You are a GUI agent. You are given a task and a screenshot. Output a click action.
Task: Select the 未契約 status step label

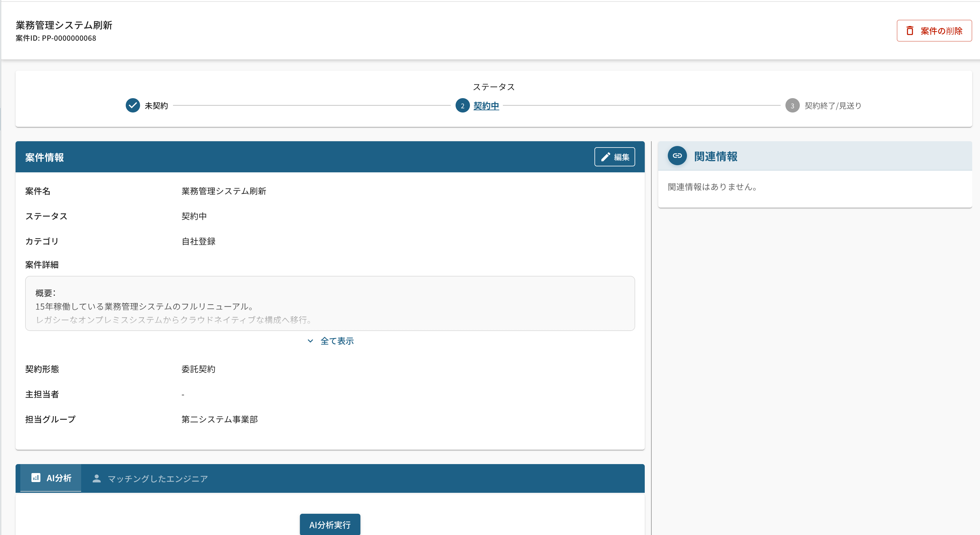156,106
